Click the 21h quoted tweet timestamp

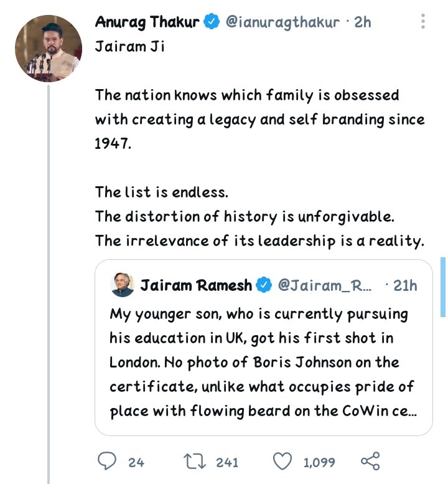pos(406,285)
